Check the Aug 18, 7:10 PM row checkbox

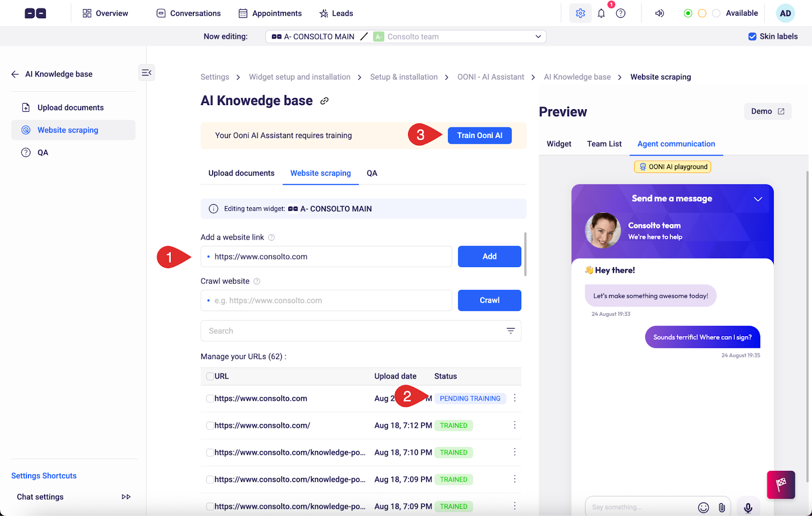(x=210, y=453)
